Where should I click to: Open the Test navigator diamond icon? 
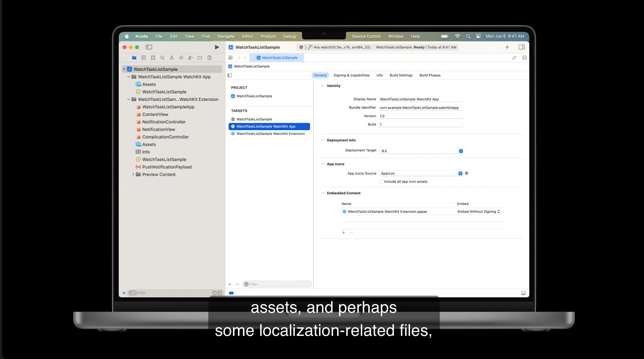click(x=181, y=58)
